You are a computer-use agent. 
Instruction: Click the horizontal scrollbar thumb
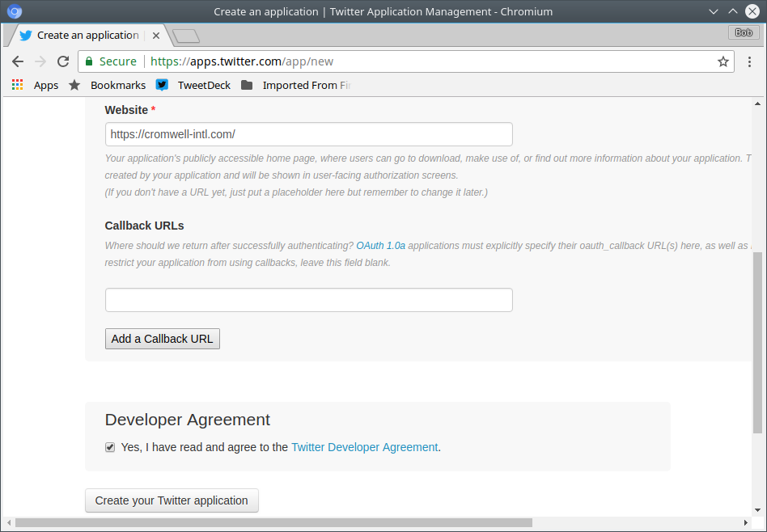tap(273, 523)
